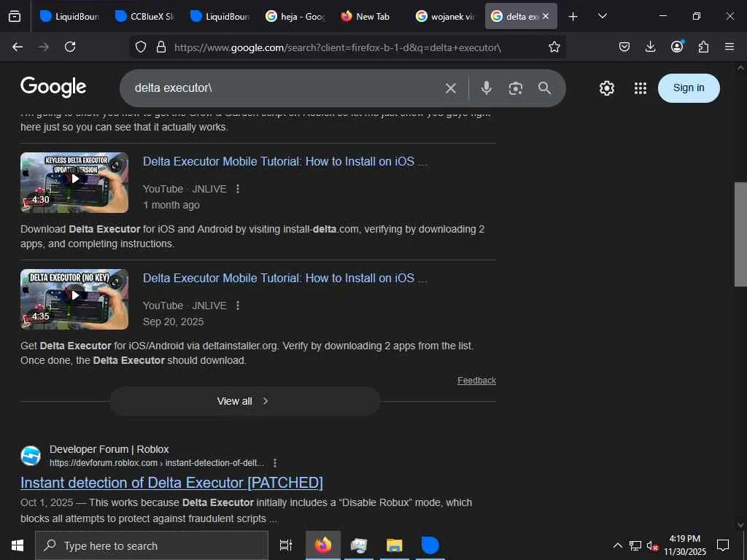747x560 pixels.
Task: Show hidden system tray icons
Action: [x=617, y=545]
